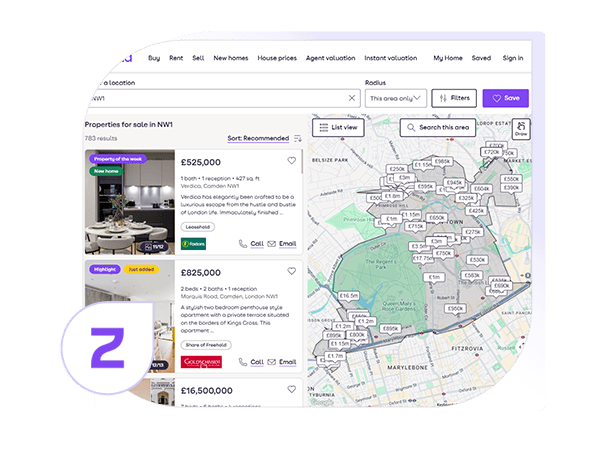Select £945k map price marker

click(x=454, y=183)
